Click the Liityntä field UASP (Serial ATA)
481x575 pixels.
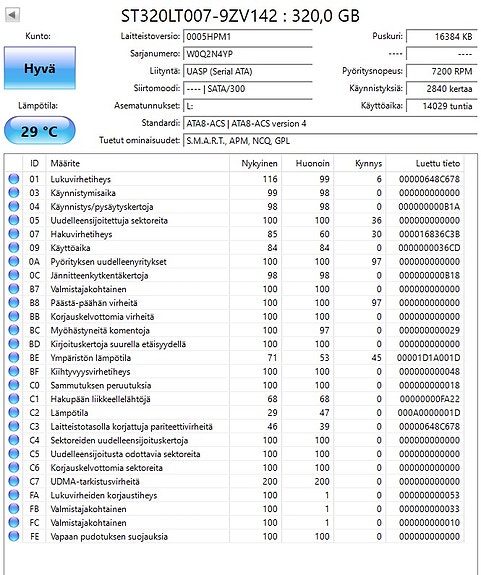tap(247, 71)
